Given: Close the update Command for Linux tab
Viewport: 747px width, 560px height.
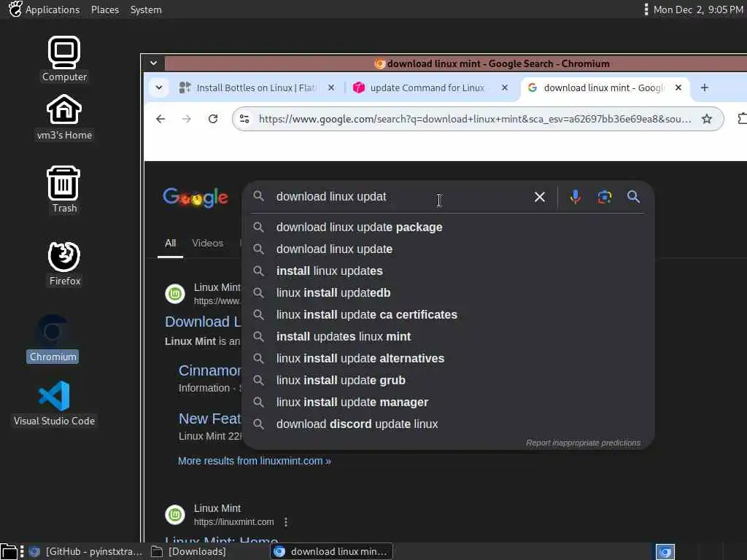Looking at the screenshot, I should point(505,87).
